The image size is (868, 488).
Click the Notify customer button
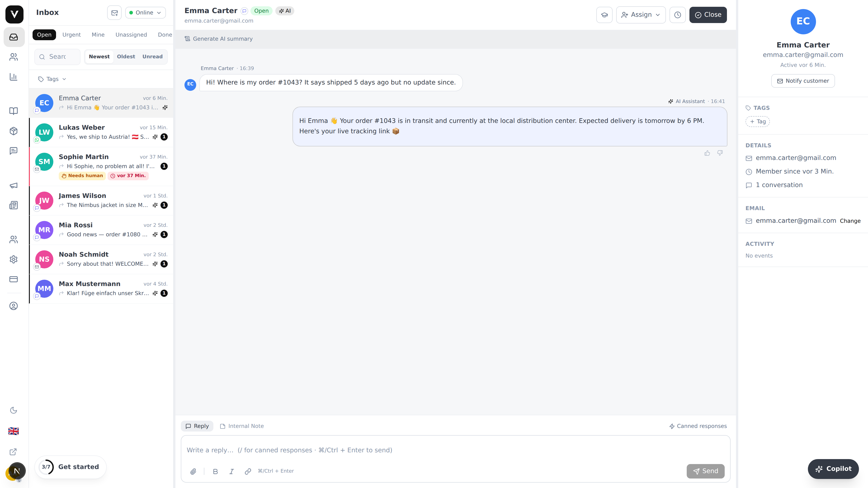(803, 81)
